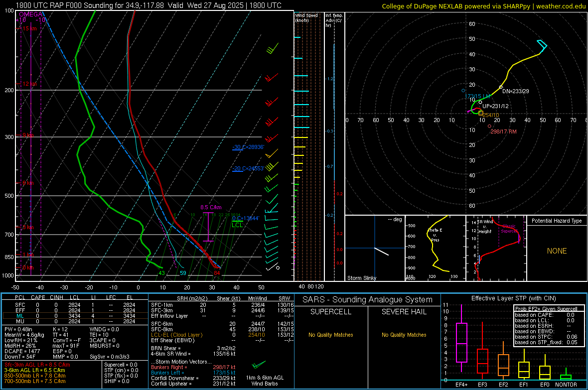Click the "SARS - Sounding Analogue System" header
588x390 pixels.
tap(367, 300)
